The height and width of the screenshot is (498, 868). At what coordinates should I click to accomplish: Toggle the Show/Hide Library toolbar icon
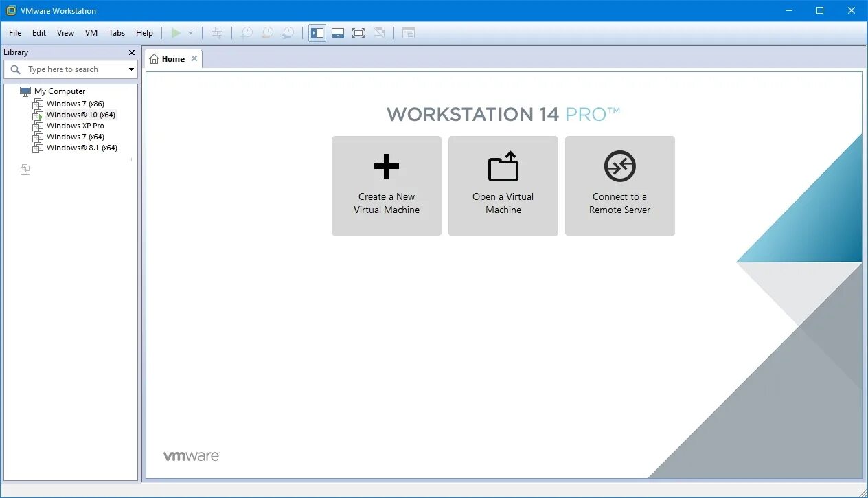pos(317,32)
